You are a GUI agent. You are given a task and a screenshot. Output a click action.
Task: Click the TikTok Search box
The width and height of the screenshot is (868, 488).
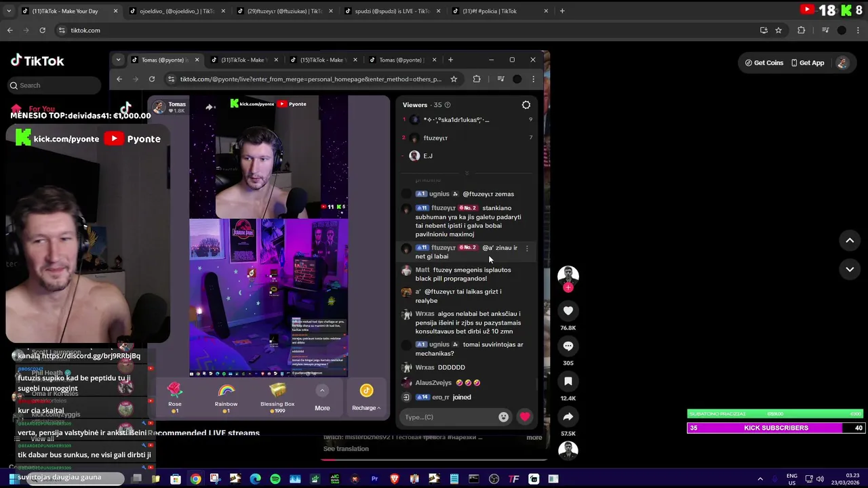coord(54,85)
